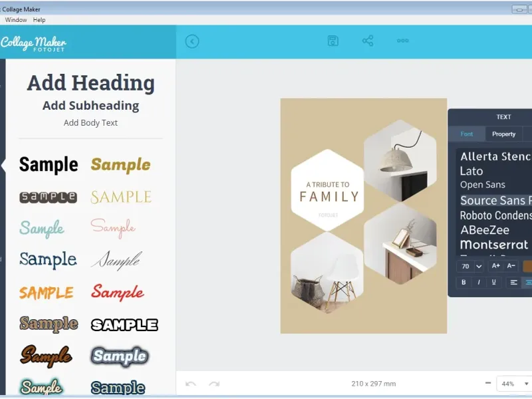Open the more options three-dots icon

point(403,41)
